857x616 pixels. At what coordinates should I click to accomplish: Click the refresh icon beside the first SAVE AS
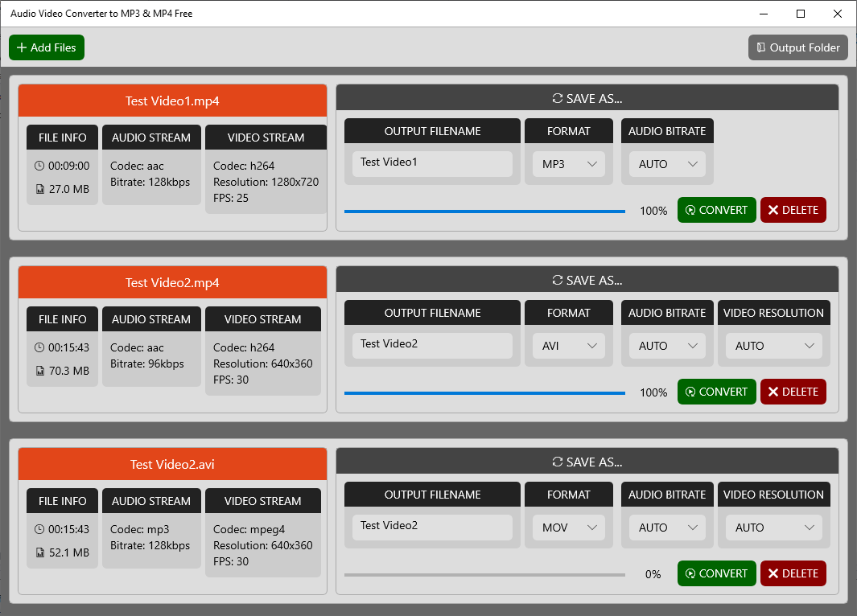click(558, 98)
